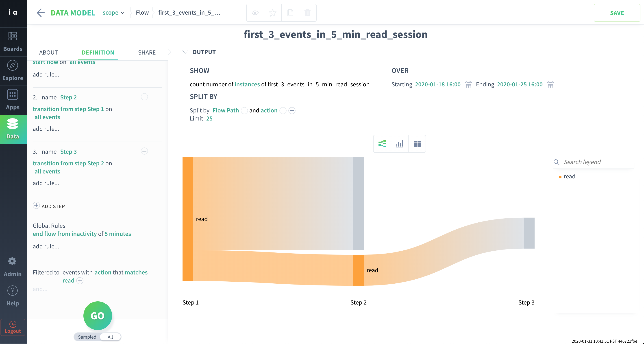Image resolution: width=644 pixels, height=344 pixels.
Task: Edit end flow from inactivity rule
Action: (x=65, y=234)
